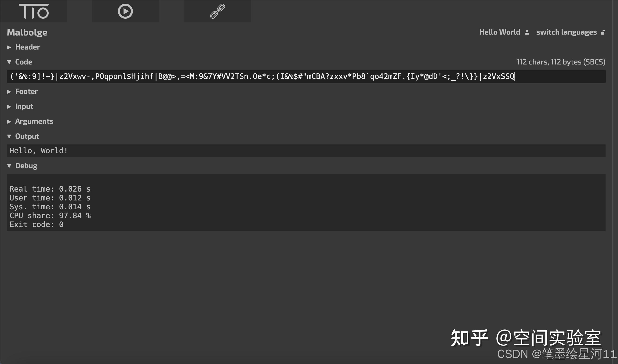The image size is (618, 364).
Task: Click the Malbolge language title
Action: coord(27,32)
